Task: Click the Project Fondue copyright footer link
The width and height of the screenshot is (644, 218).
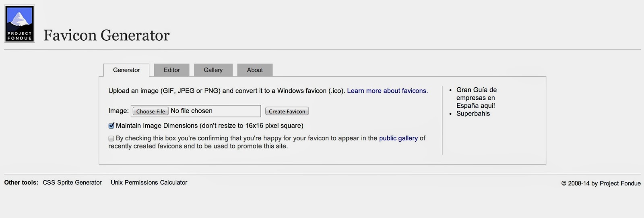Action: (620, 183)
